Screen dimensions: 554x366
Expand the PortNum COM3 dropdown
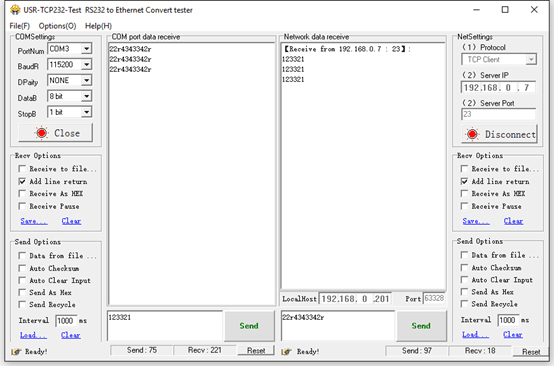[87, 48]
